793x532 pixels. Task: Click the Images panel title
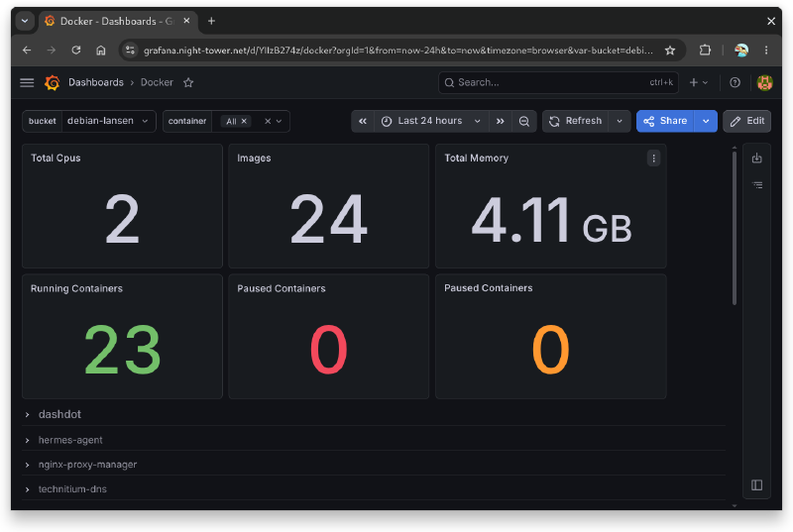(254, 159)
